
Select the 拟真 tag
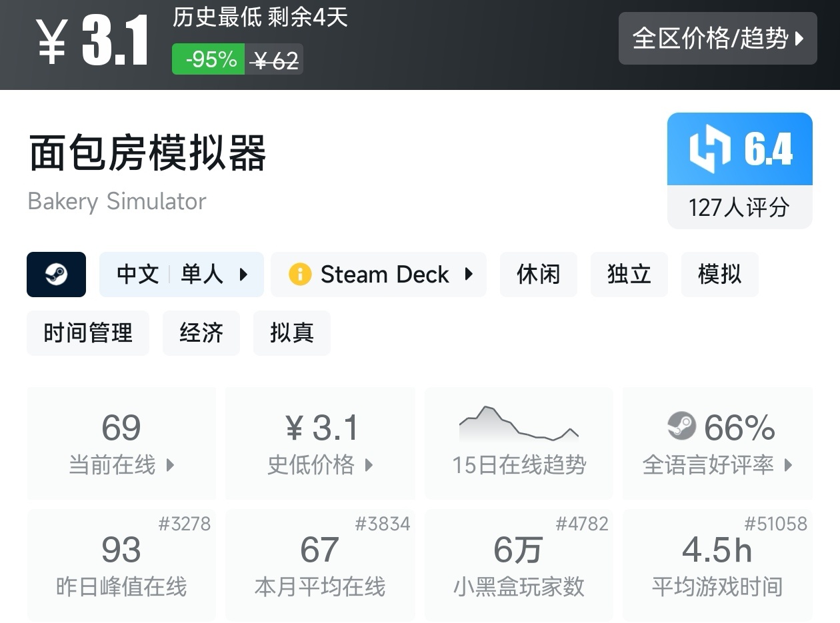(x=291, y=333)
